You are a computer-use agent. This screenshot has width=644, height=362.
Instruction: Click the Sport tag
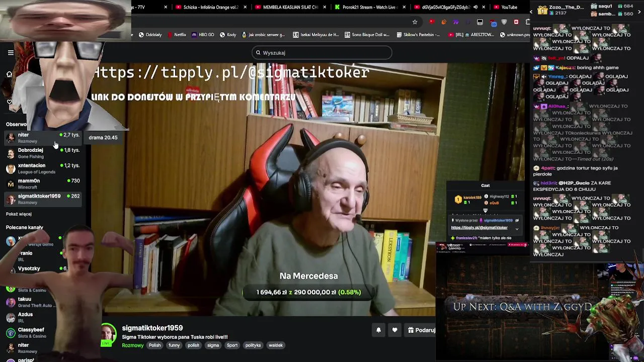click(x=232, y=345)
